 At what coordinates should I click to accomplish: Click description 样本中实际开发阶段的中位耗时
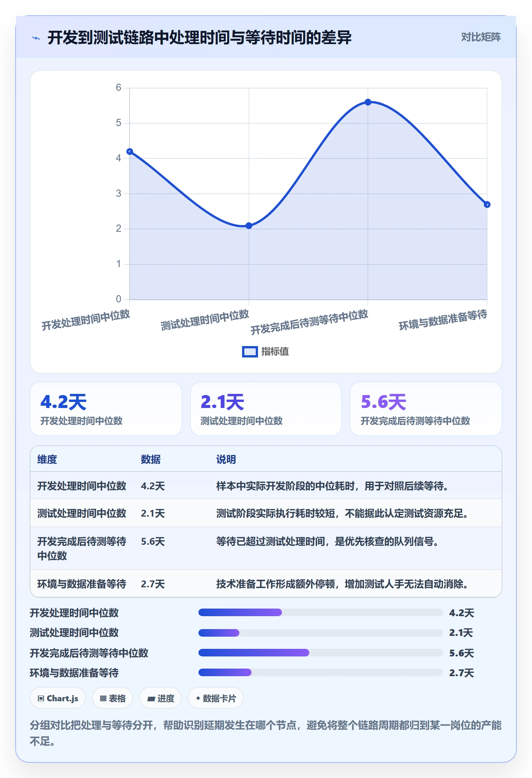(332, 486)
